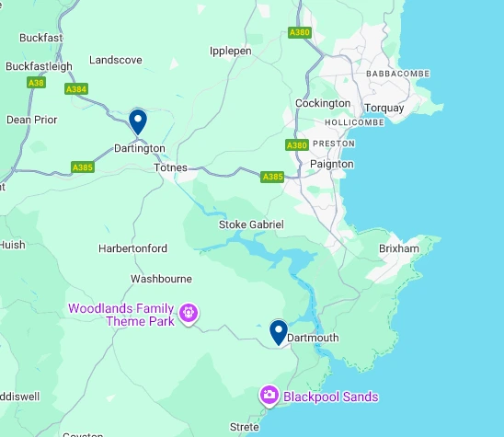Select the A38 road shield
Viewport: 504px width, 437px height.
36,83
